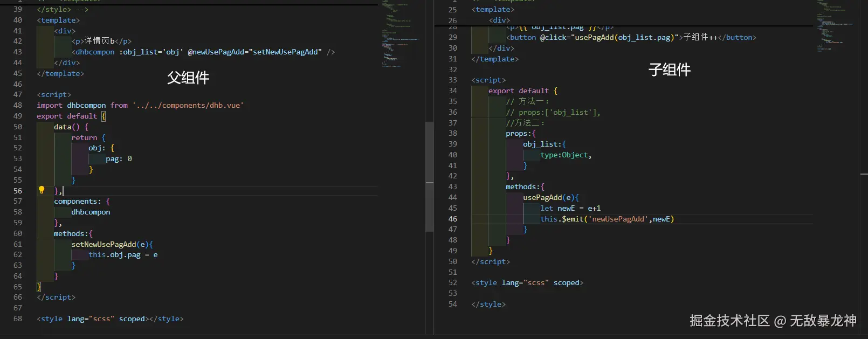Click the 'props:{' line in the right pane

click(x=521, y=133)
